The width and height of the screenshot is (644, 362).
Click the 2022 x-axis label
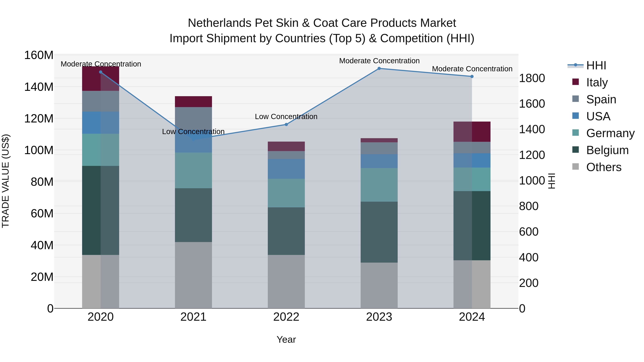point(286,317)
